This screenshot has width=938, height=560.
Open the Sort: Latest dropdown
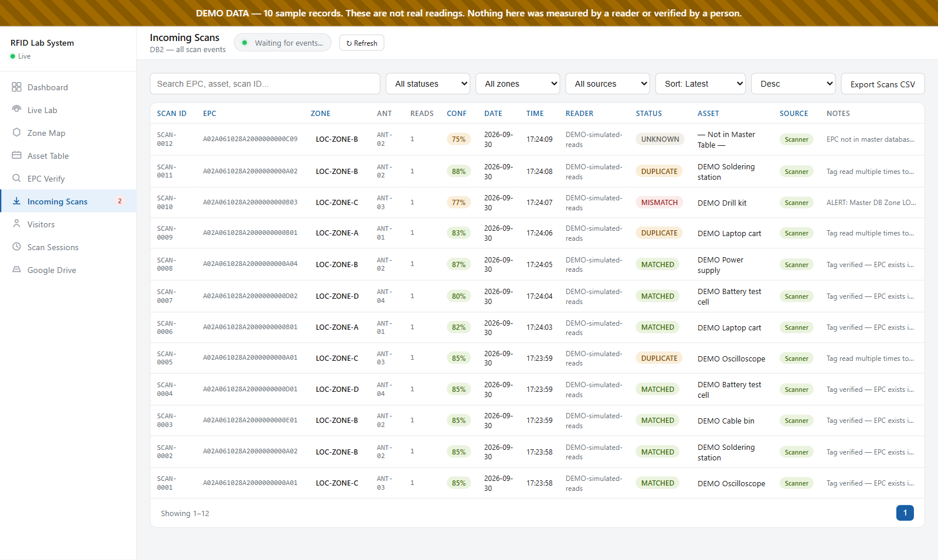click(701, 84)
